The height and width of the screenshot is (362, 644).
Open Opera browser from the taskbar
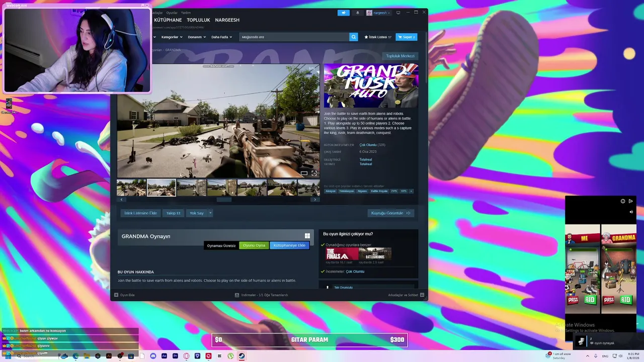(186, 356)
